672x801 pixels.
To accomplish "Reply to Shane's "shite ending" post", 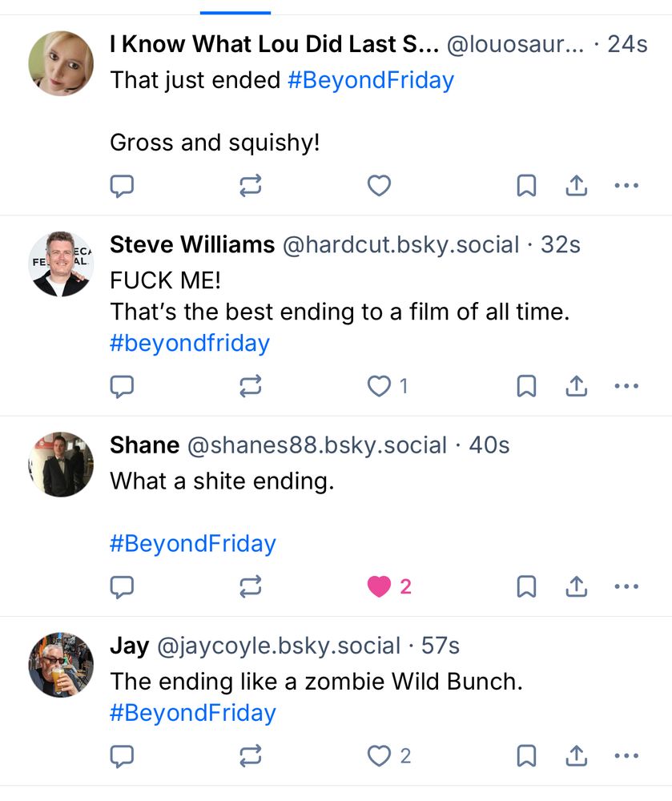I will [x=121, y=587].
